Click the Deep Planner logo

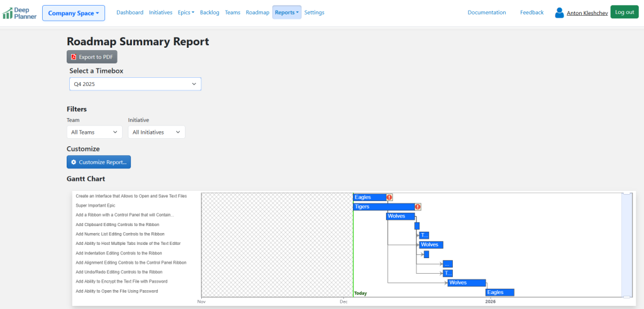[19, 13]
